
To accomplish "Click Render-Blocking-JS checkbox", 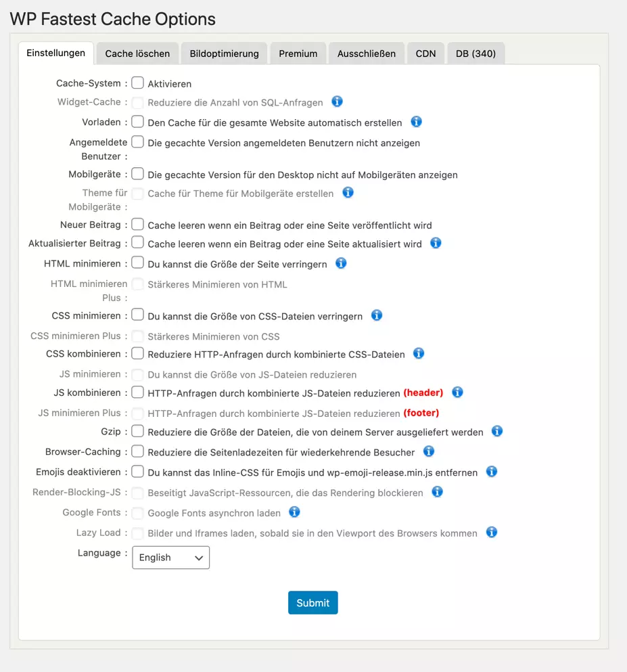I will [137, 493].
